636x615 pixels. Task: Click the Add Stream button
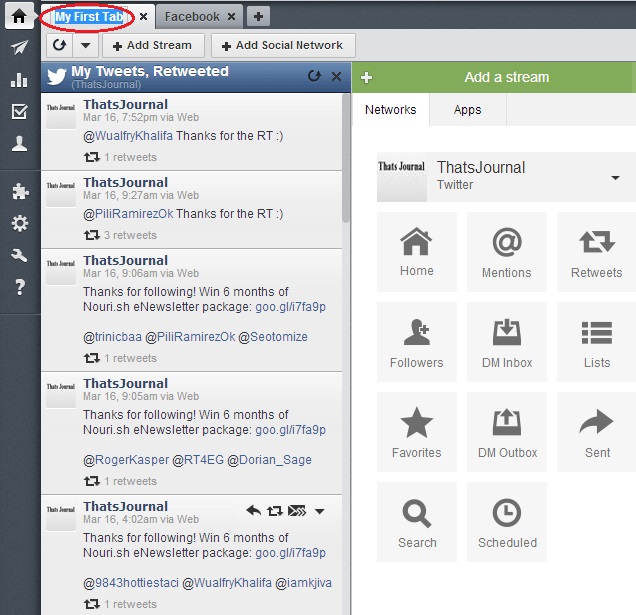click(x=153, y=45)
